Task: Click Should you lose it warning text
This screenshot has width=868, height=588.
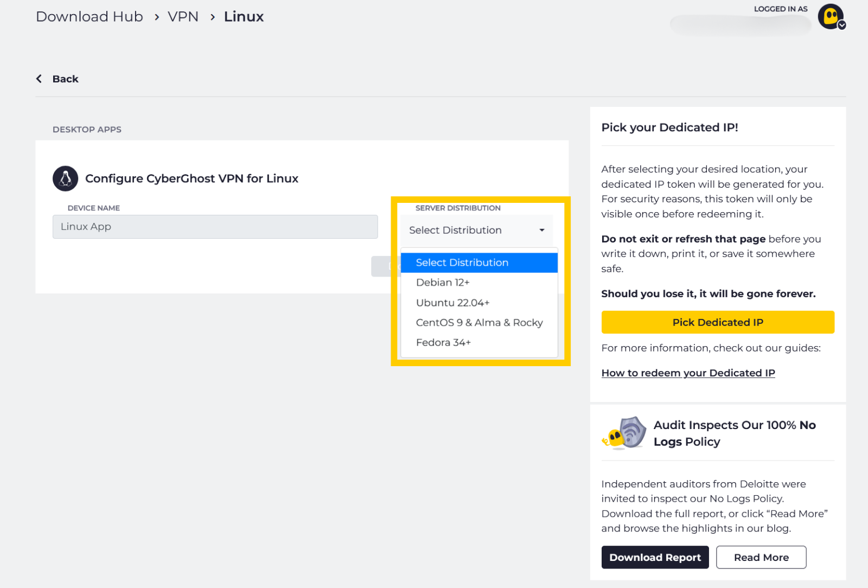Action: click(x=709, y=294)
